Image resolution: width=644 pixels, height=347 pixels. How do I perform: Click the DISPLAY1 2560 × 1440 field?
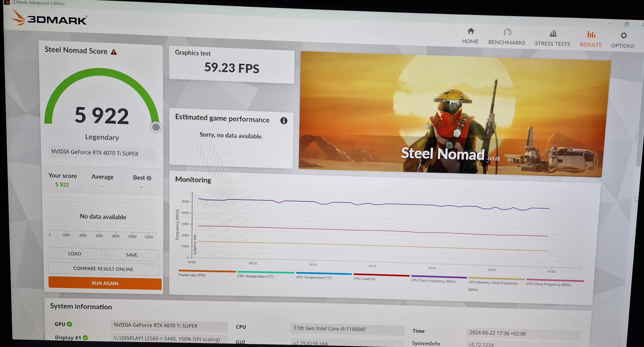[x=169, y=339]
